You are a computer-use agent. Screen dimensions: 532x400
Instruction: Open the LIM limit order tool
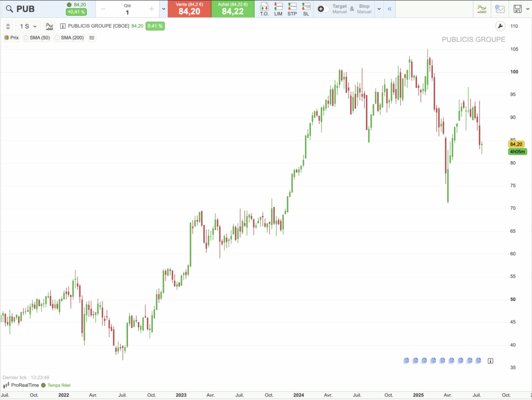point(278,8)
